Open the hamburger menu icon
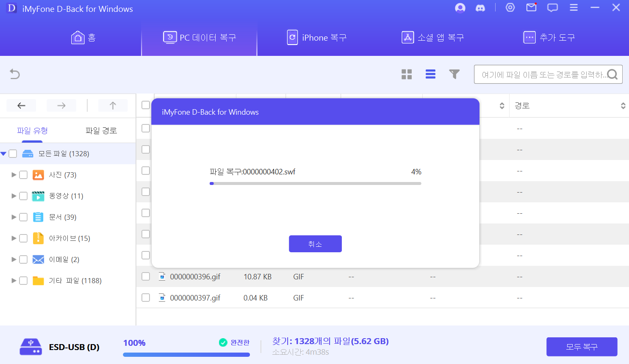629x364 pixels. pos(574,8)
